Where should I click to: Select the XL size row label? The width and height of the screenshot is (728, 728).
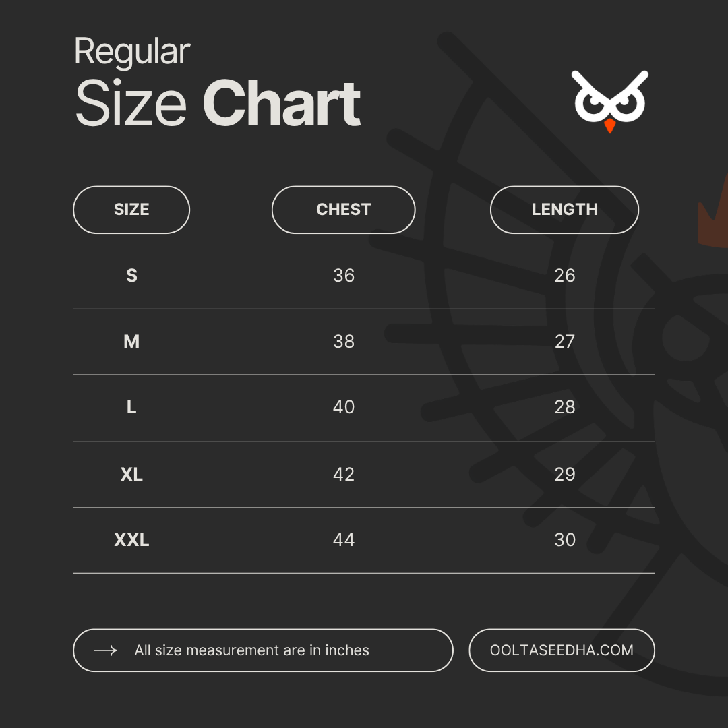(x=131, y=475)
